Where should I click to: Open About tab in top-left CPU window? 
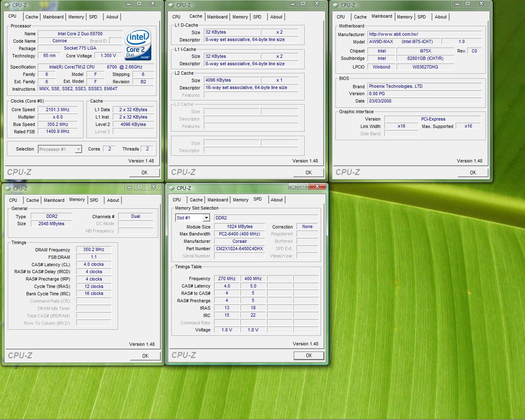click(x=112, y=17)
